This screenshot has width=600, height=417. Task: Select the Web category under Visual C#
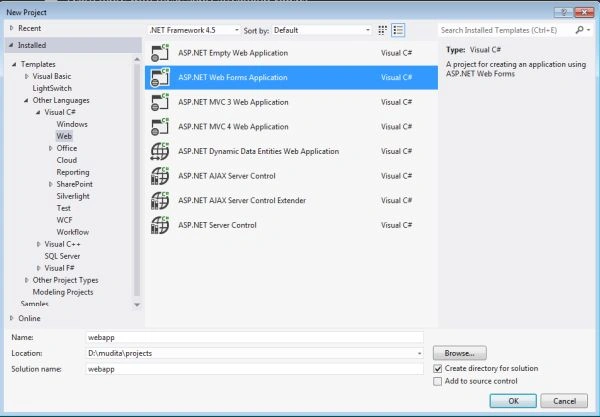[64, 136]
